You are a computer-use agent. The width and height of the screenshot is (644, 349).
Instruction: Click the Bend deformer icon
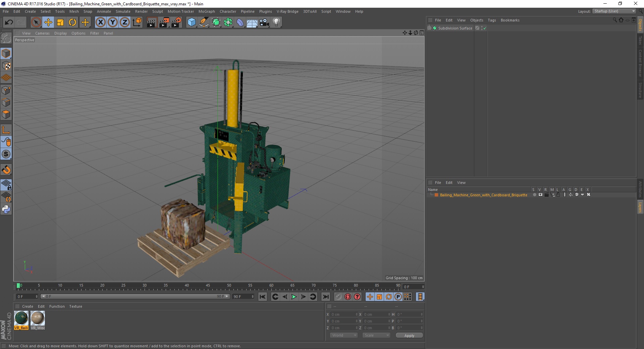click(240, 22)
